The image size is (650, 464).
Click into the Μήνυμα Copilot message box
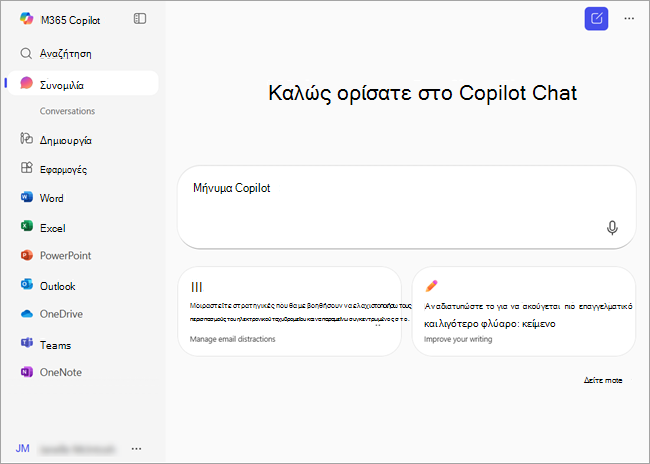pos(407,207)
